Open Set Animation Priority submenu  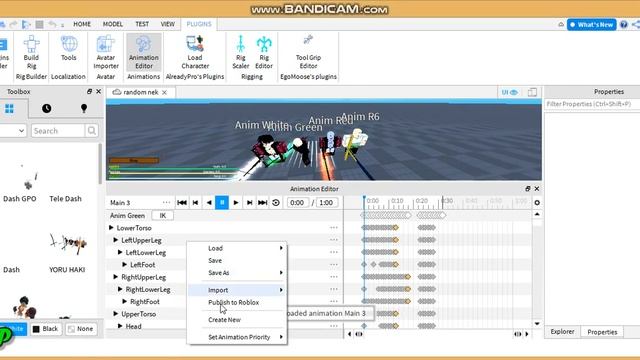click(237, 337)
